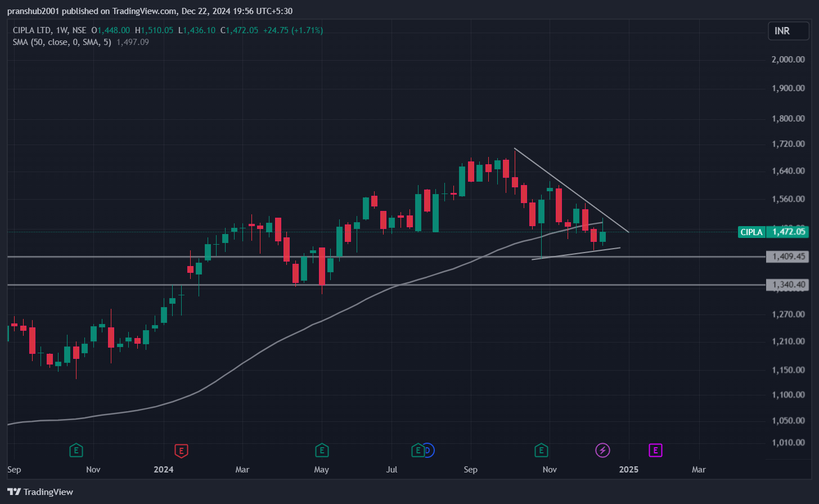Click the descending trendline above recent candles
The height and width of the screenshot is (504, 819).
pyautogui.click(x=571, y=190)
